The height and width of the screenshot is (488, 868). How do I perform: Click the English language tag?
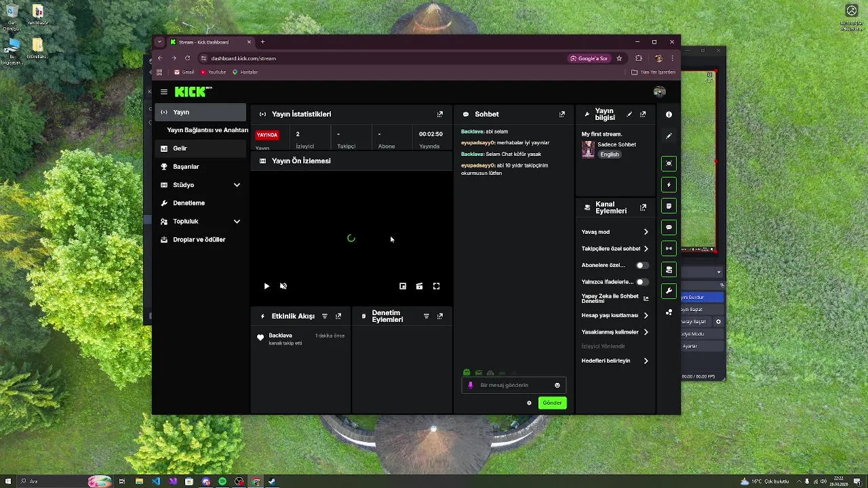610,155
